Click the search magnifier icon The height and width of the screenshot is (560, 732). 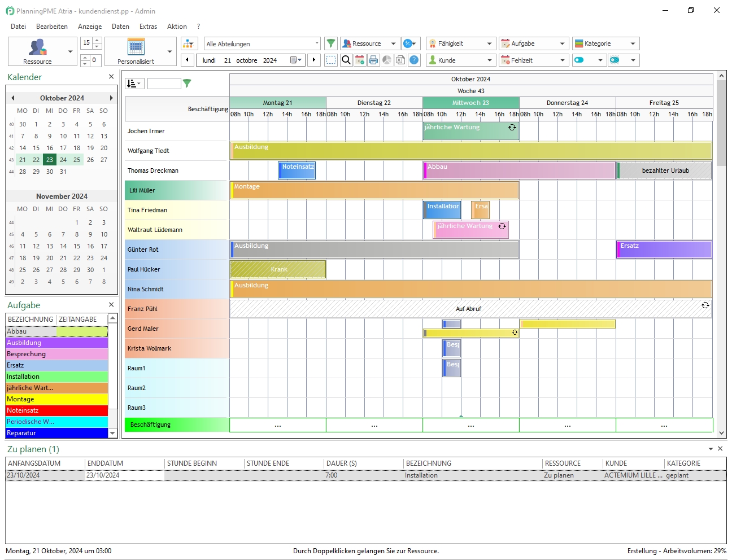(x=346, y=60)
